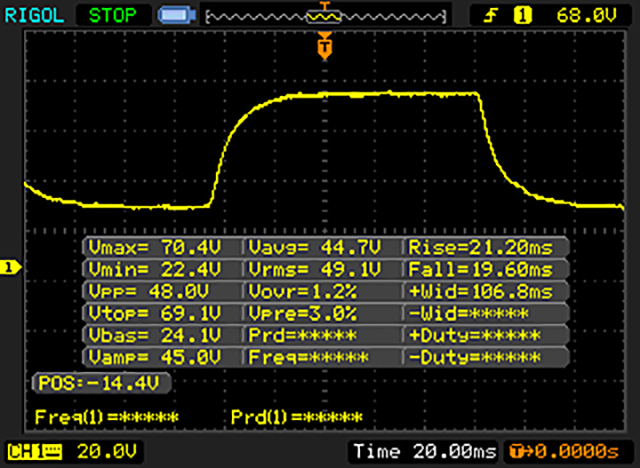Click the T→0.0000s trigger offset readout
The width and height of the screenshot is (640, 468).
point(564,451)
